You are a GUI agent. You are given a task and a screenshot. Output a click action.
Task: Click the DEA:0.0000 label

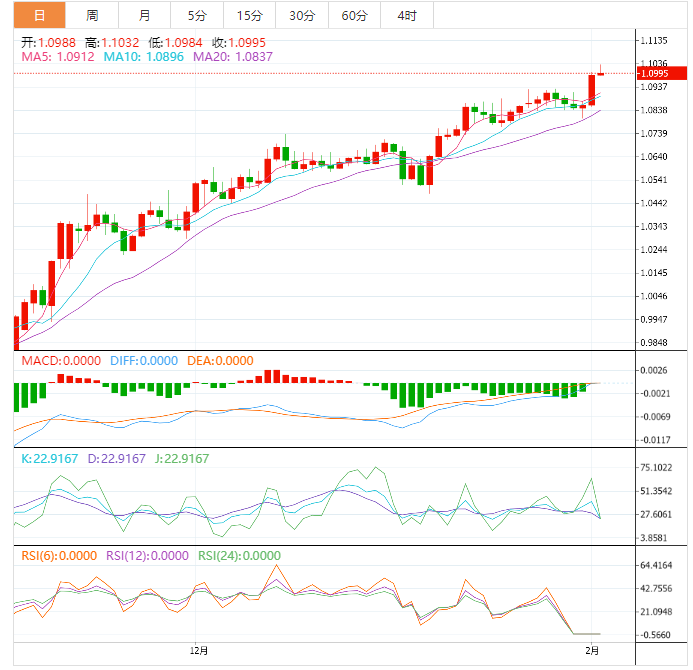219,361
